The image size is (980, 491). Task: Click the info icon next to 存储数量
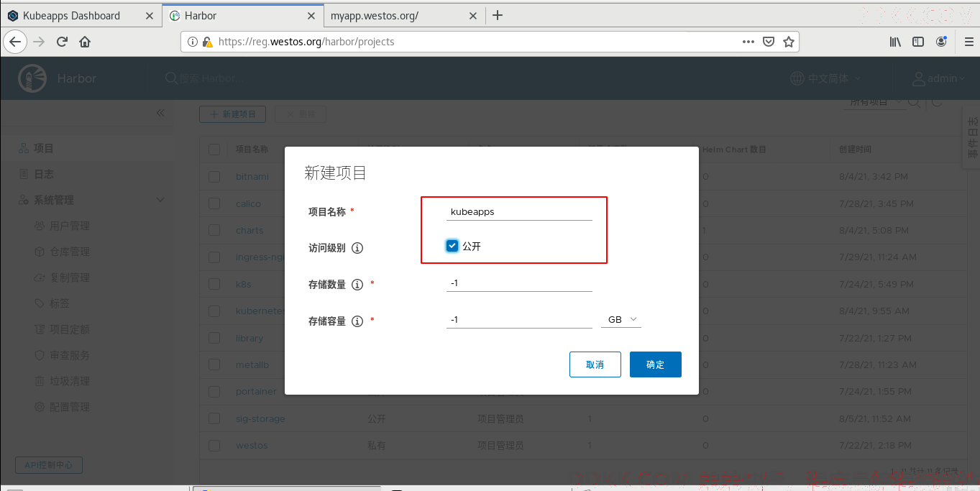coord(357,284)
